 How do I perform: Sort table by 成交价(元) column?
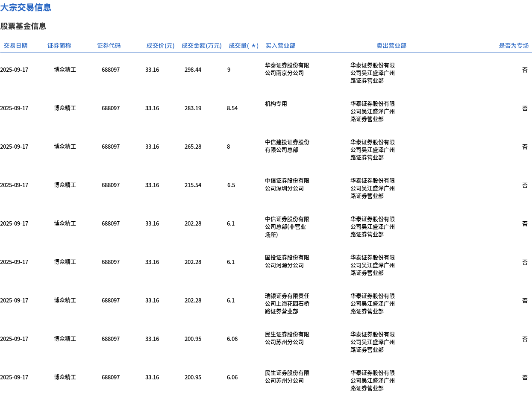160,45
